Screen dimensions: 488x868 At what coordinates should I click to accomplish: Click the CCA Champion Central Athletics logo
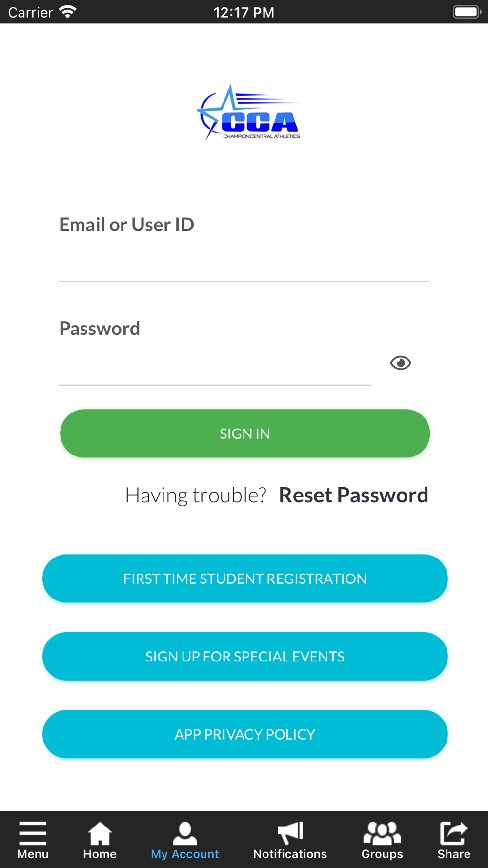coord(249,113)
